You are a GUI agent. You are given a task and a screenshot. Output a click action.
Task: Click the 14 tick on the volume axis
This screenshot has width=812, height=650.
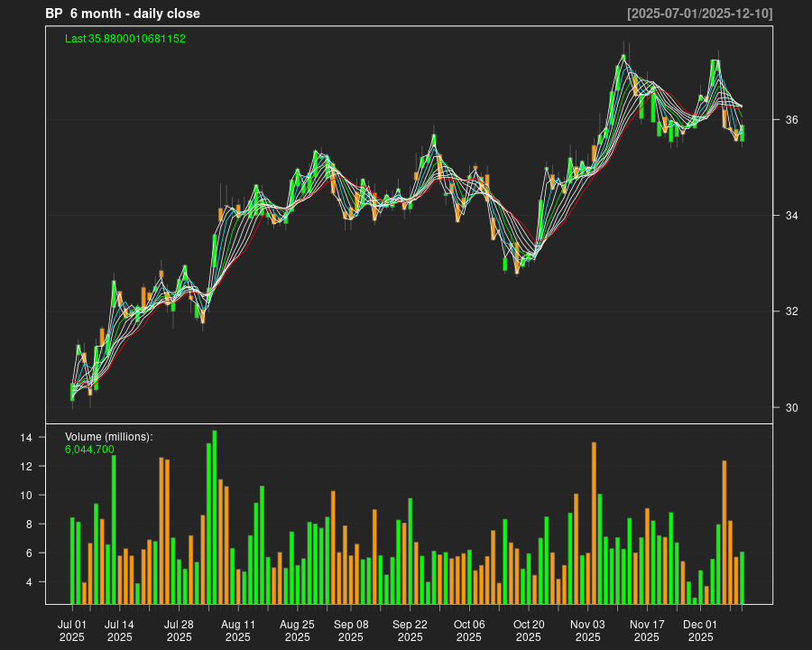25,438
